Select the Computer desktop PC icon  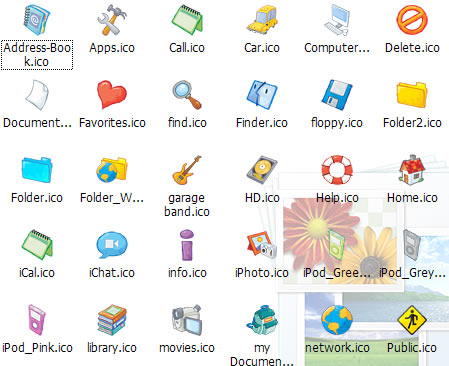[x=337, y=20]
